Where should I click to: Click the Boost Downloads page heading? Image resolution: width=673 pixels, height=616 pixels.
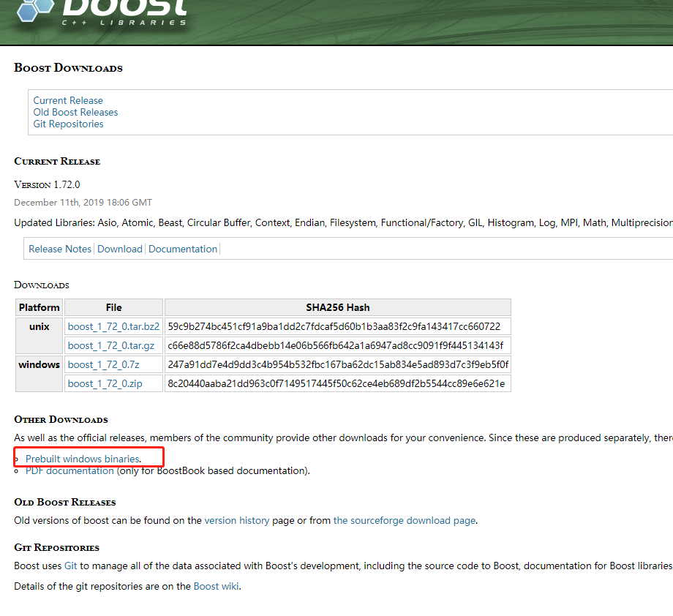coord(68,68)
